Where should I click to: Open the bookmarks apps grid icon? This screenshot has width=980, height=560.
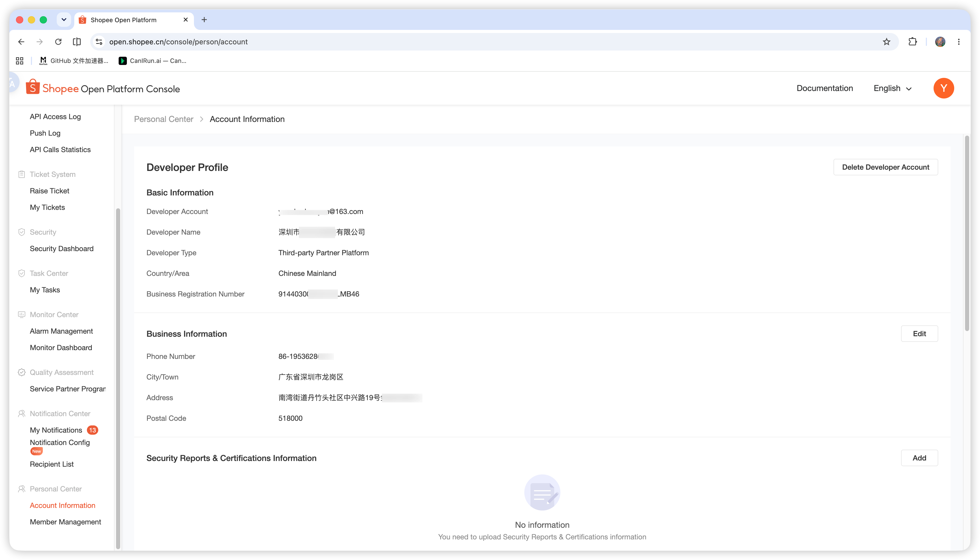20,61
